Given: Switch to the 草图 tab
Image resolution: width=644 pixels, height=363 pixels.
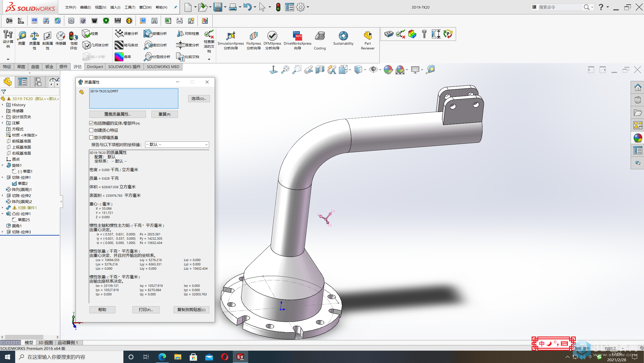Looking at the screenshot, I should pyautogui.click(x=21, y=67).
